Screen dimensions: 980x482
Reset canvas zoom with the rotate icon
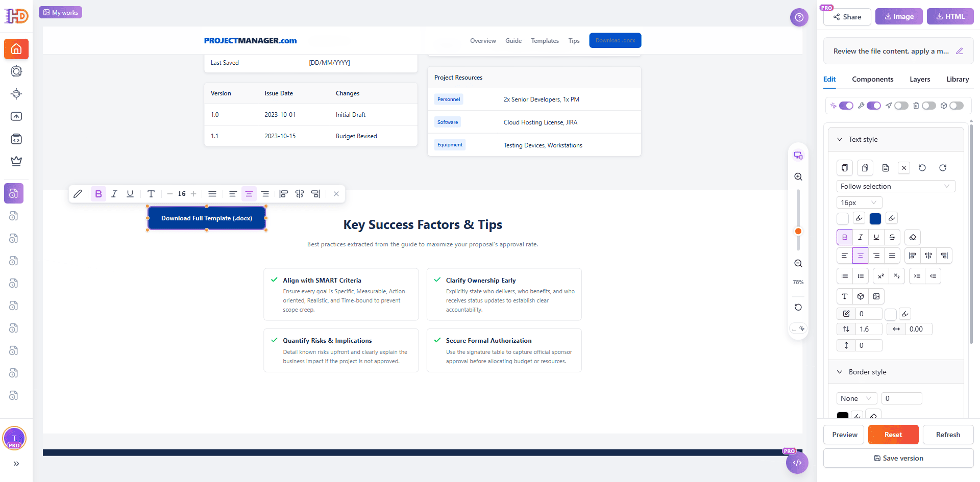(798, 307)
